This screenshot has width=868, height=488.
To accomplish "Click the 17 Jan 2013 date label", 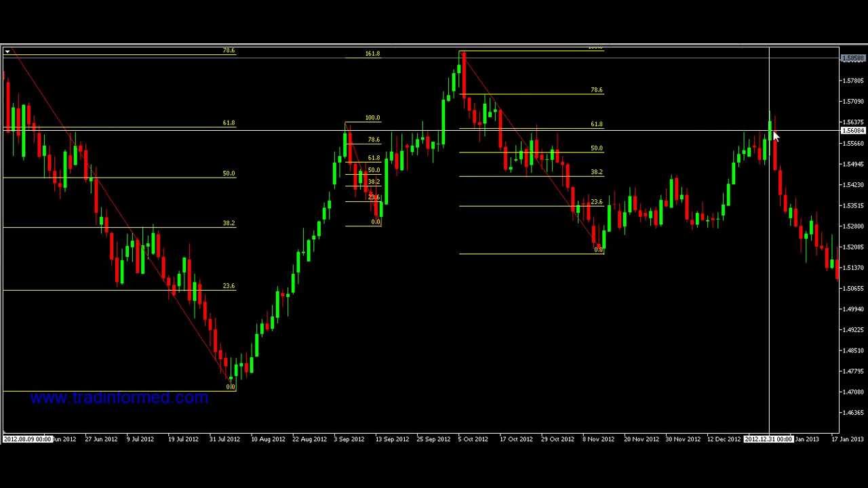I will click(x=848, y=439).
